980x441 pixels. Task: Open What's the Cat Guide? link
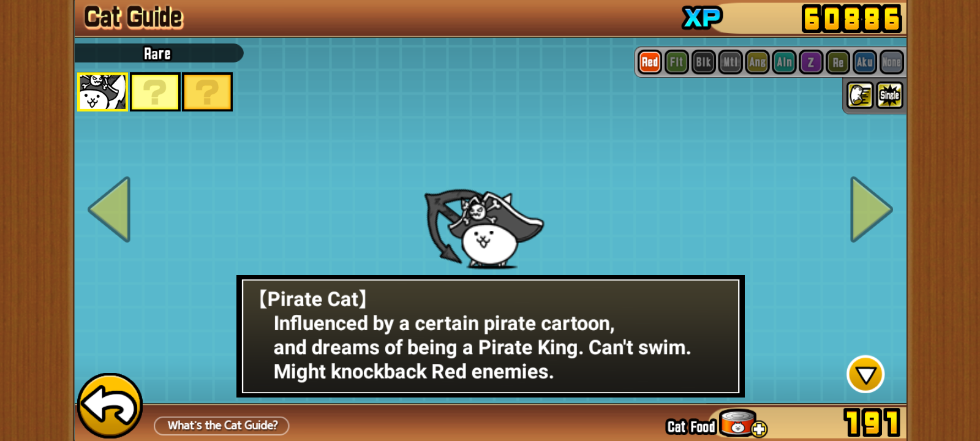(x=222, y=425)
